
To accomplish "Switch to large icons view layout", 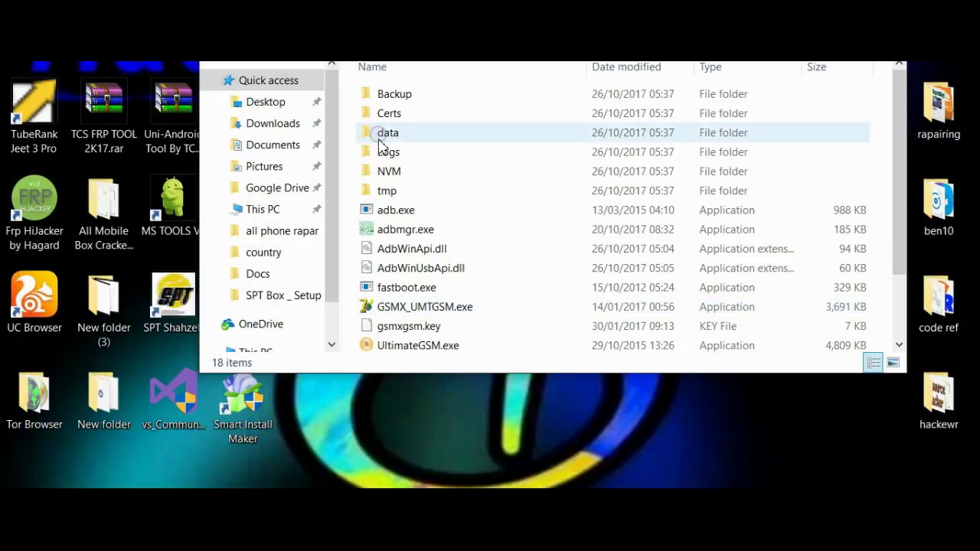I will (x=893, y=363).
